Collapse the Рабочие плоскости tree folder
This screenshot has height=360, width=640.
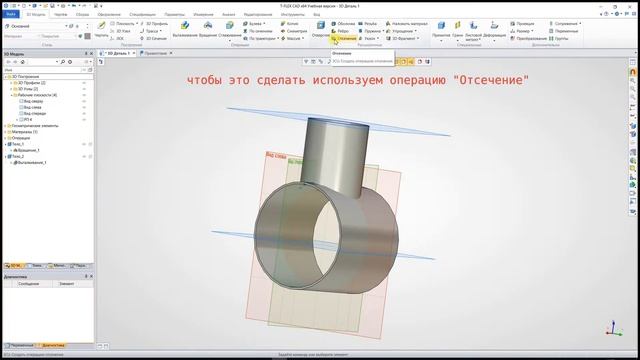[x=11, y=95]
